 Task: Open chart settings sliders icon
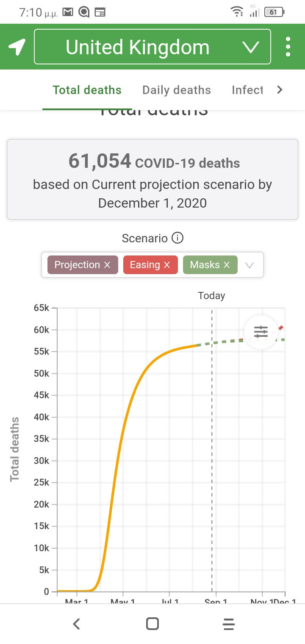pos(261,332)
